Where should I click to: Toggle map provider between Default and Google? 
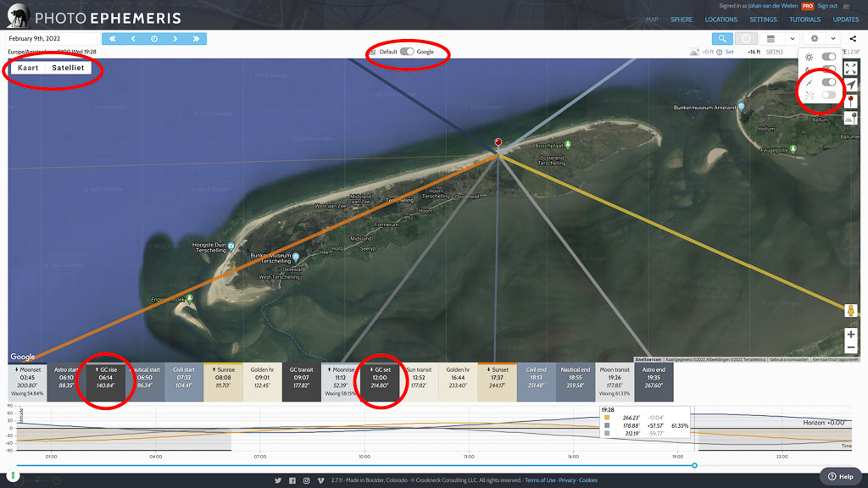407,52
